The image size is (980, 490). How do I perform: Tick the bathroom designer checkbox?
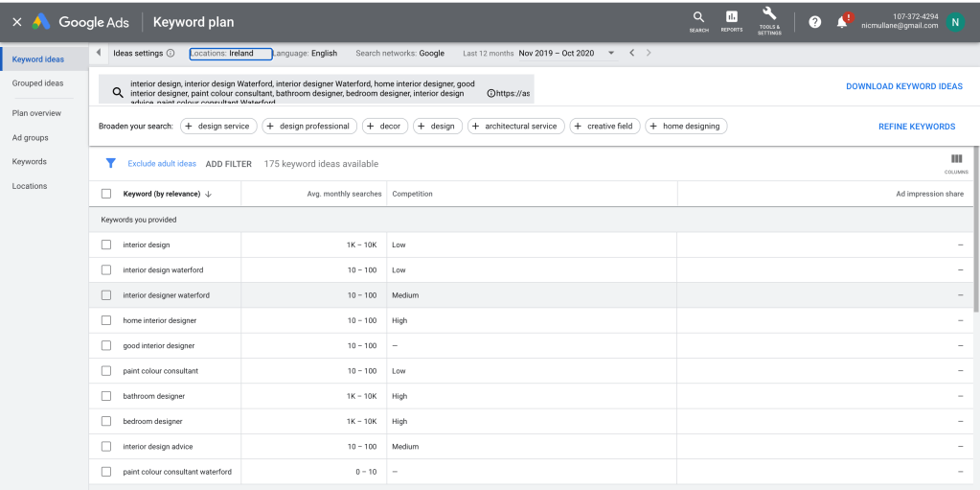pos(106,396)
